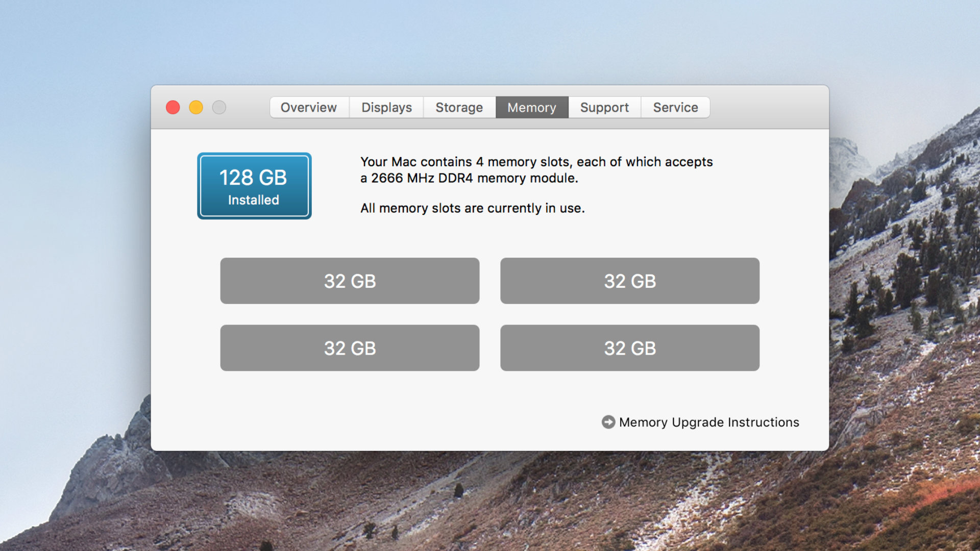Open the Memory Upgrade Instructions link

coord(708,422)
